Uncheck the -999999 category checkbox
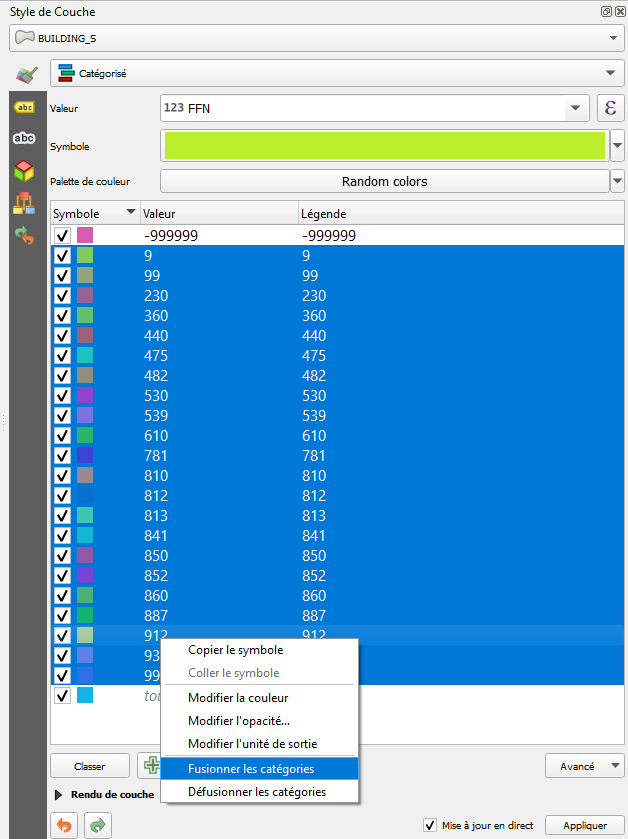628x839 pixels. click(62, 236)
